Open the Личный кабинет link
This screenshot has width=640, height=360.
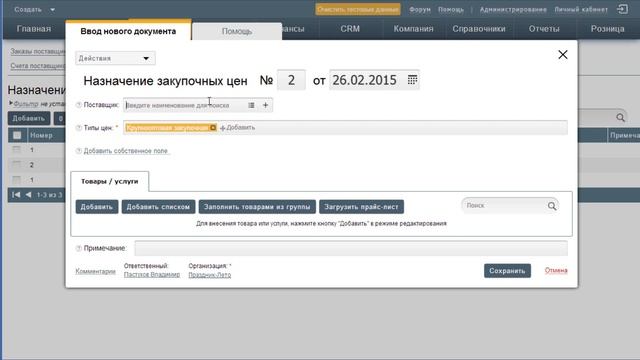[581, 9]
